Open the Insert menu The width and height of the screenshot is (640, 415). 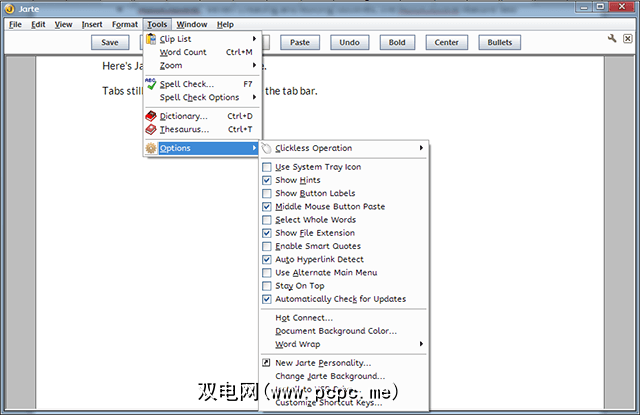point(92,24)
